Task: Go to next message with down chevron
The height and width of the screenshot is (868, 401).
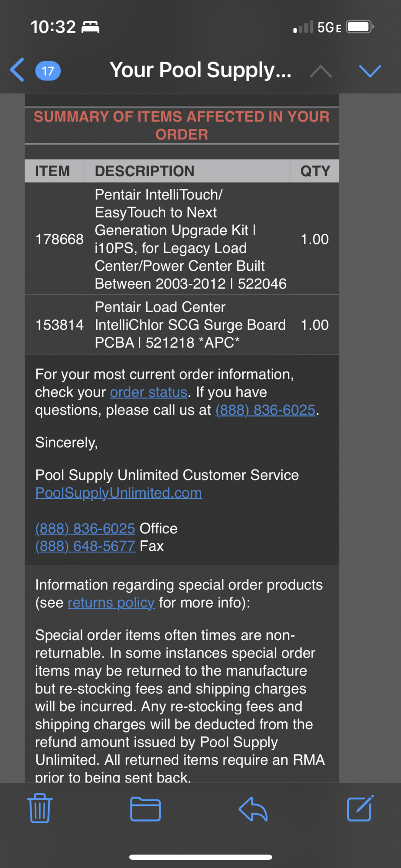Action: coord(370,71)
